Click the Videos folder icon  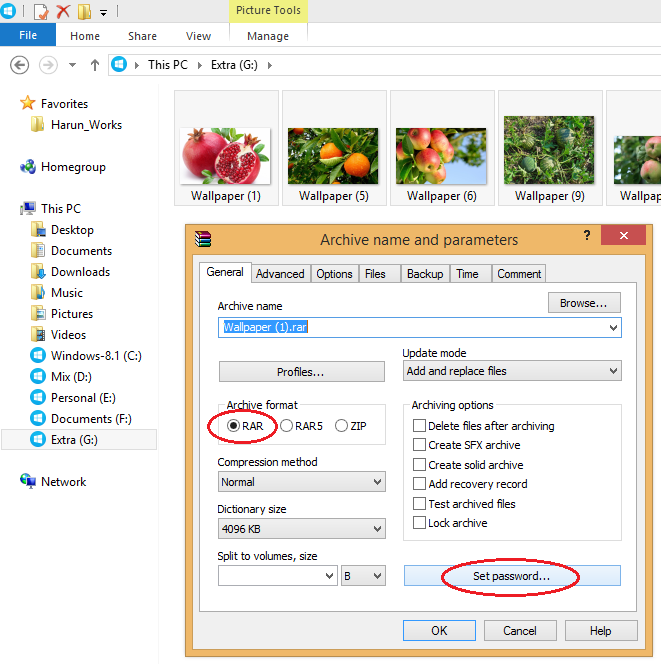pyautogui.click(x=38, y=335)
